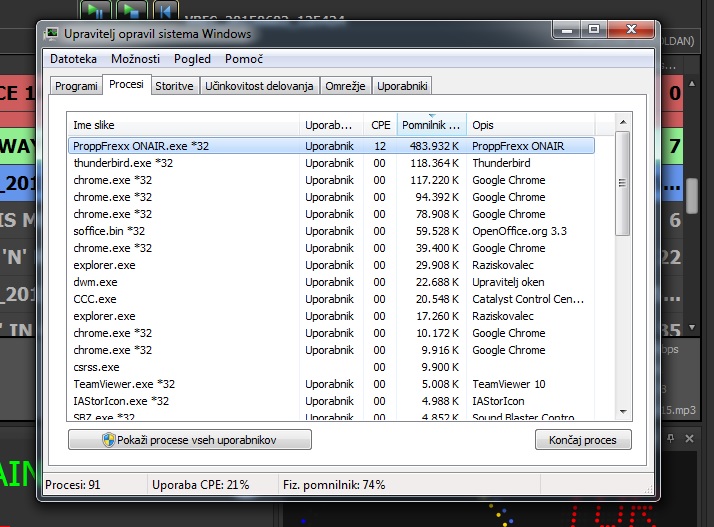The image size is (714, 527).
Task: Switch to the Storitve tab
Action: click(x=174, y=87)
